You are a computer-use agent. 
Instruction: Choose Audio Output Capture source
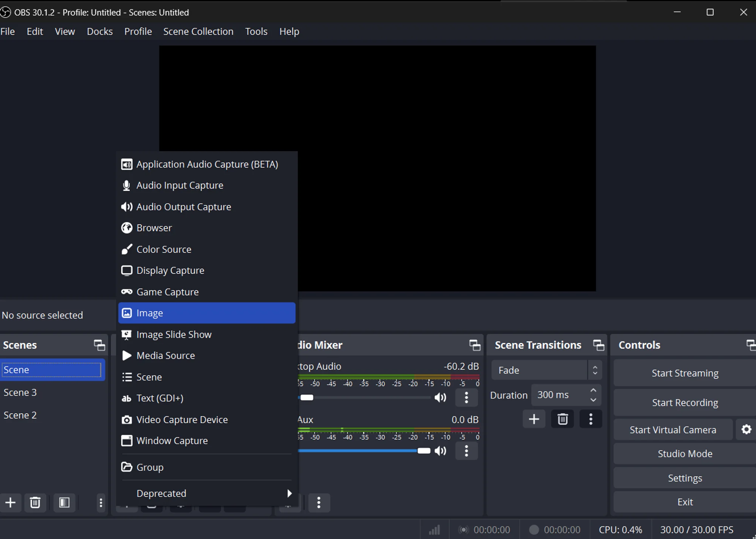pos(207,207)
